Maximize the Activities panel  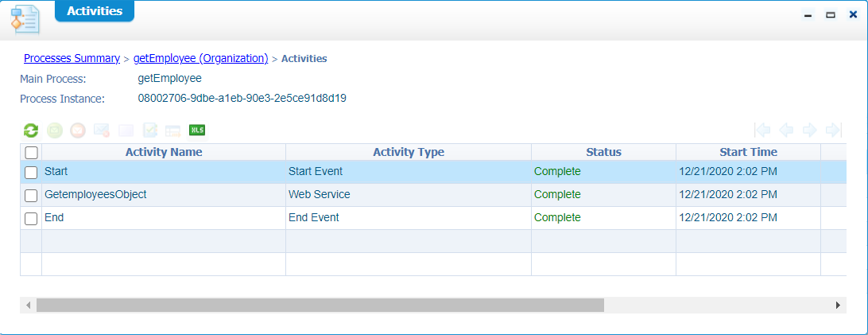point(831,14)
